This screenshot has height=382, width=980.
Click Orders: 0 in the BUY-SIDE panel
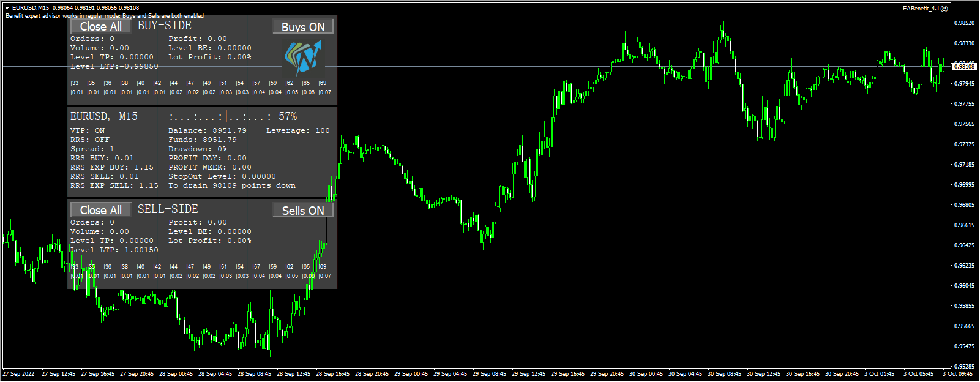92,39
